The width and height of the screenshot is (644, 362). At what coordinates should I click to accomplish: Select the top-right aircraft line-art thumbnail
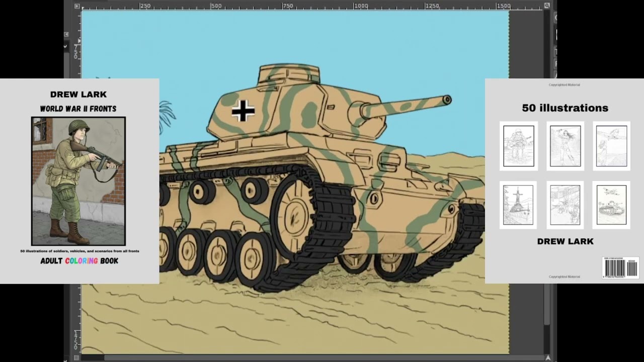(612, 146)
